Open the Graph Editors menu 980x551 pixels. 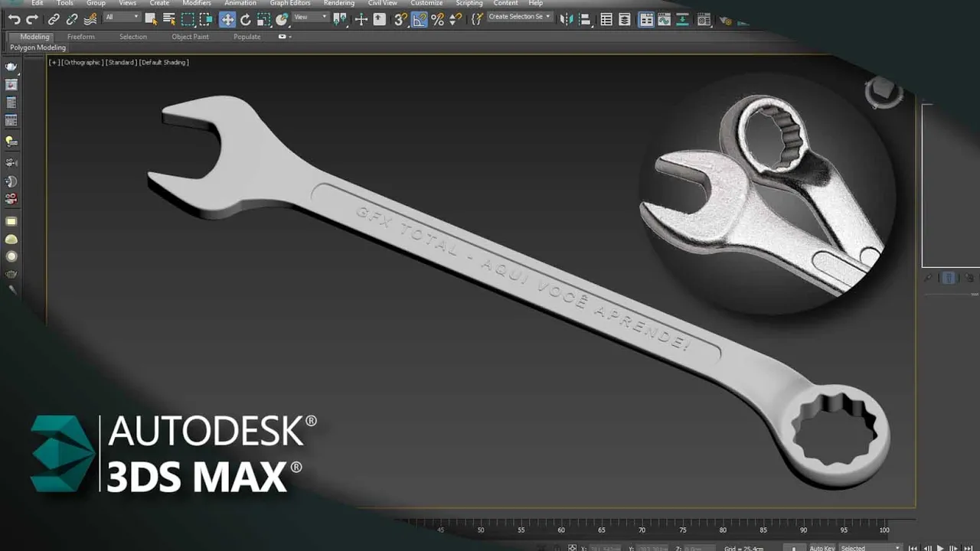[x=289, y=3]
